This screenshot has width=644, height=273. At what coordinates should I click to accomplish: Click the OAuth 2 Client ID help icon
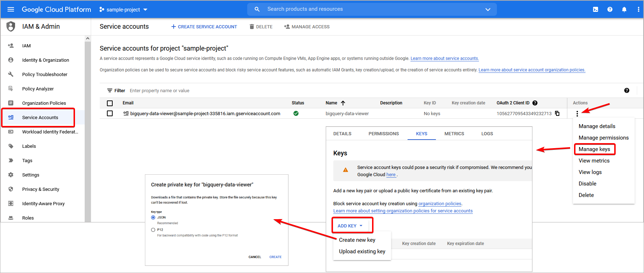535,103
